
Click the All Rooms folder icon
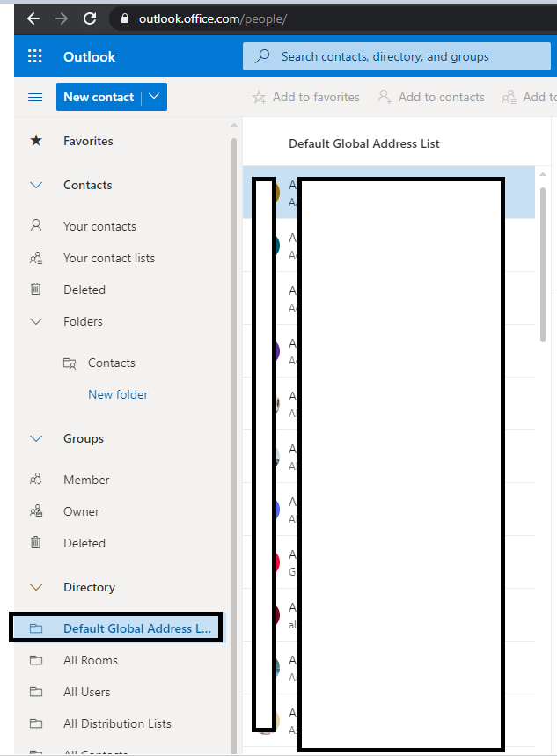36,660
